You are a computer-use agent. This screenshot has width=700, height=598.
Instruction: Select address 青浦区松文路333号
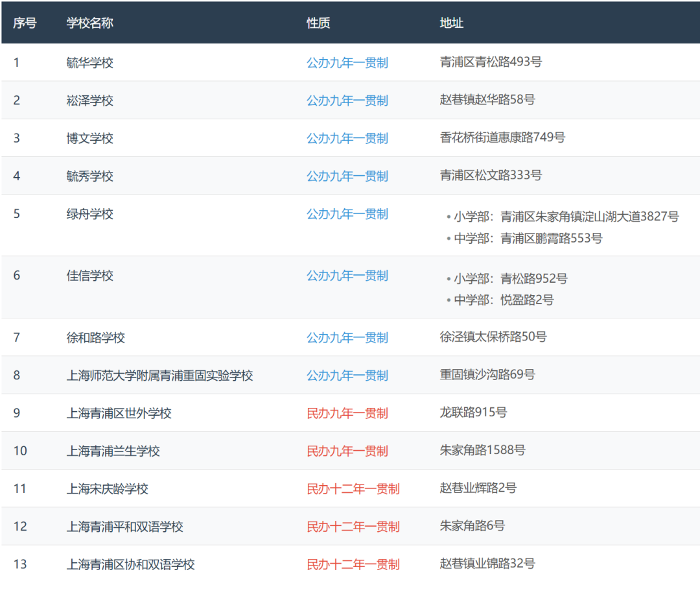[x=491, y=175]
